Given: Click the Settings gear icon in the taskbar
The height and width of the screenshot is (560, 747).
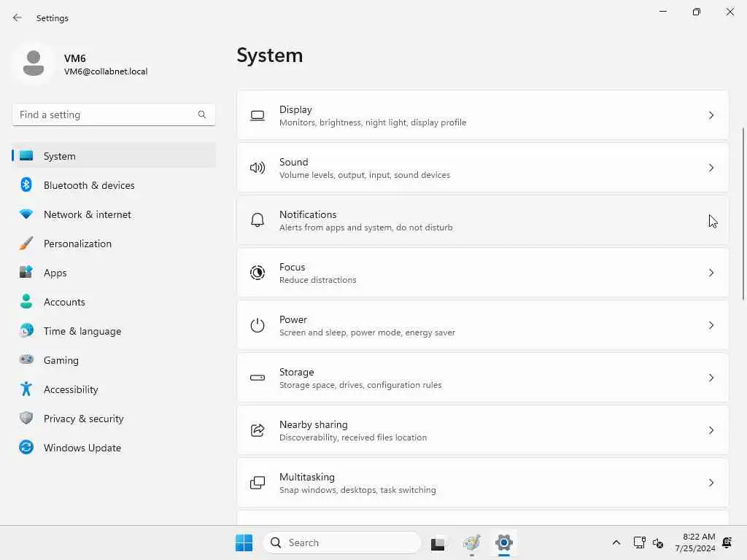Looking at the screenshot, I should click(503, 542).
